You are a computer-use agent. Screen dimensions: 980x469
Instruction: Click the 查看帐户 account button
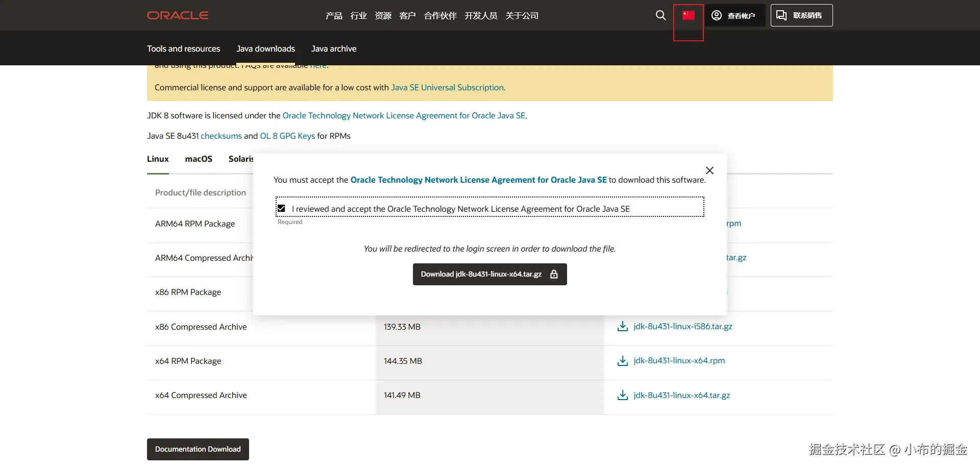735,15
